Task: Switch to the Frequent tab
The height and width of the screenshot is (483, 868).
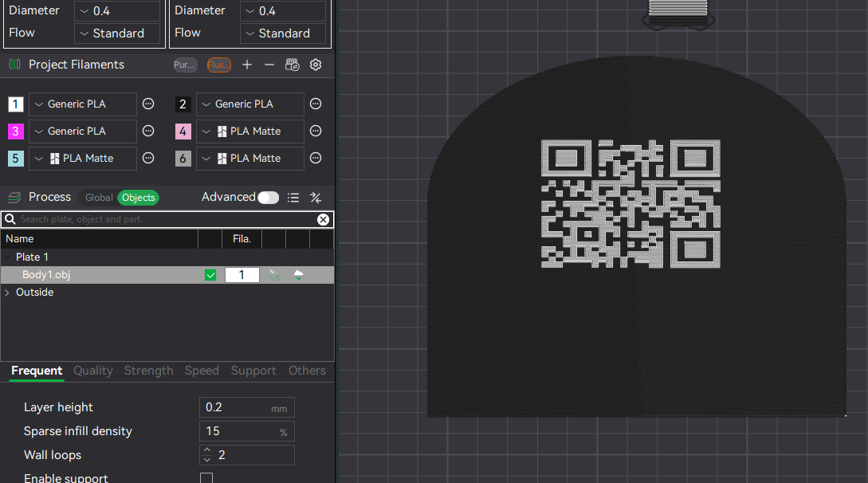Action: pos(37,371)
